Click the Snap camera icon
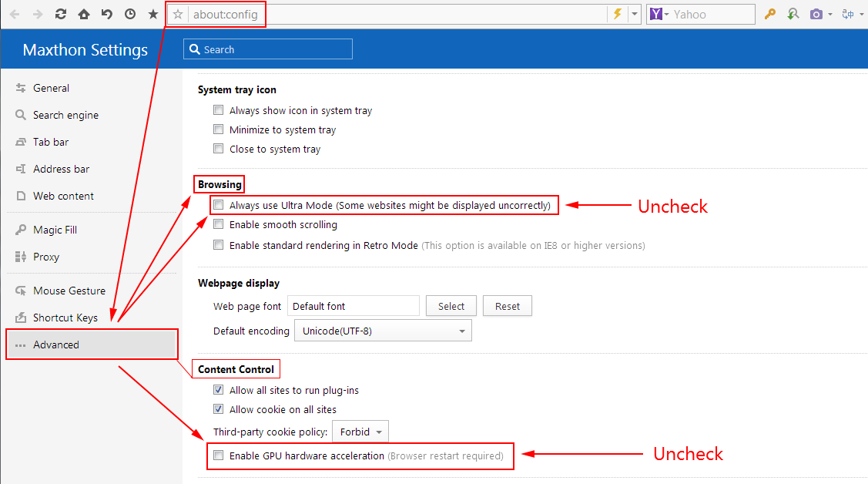868x484 pixels. tap(816, 15)
